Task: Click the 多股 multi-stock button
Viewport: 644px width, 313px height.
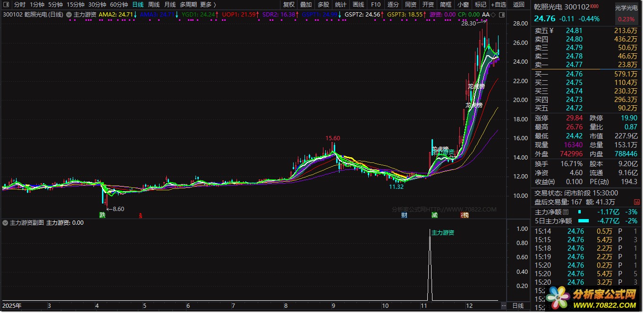Action: pos(323,5)
